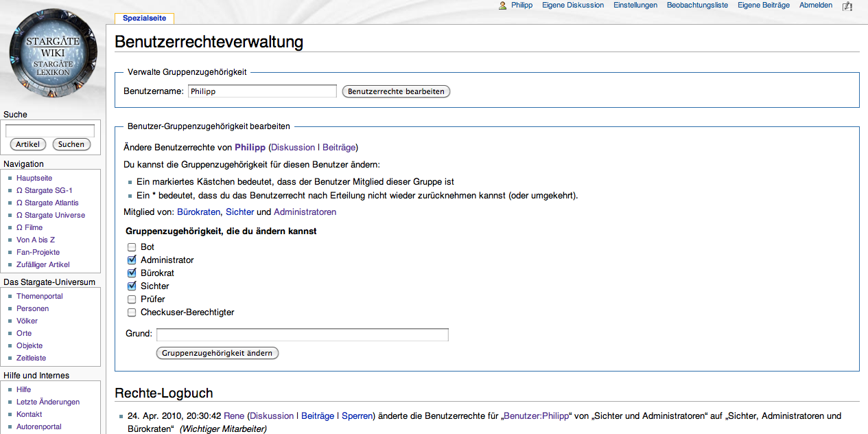Click into the Benutzername field
Viewport: 868px width, 434px height.
[x=262, y=91]
